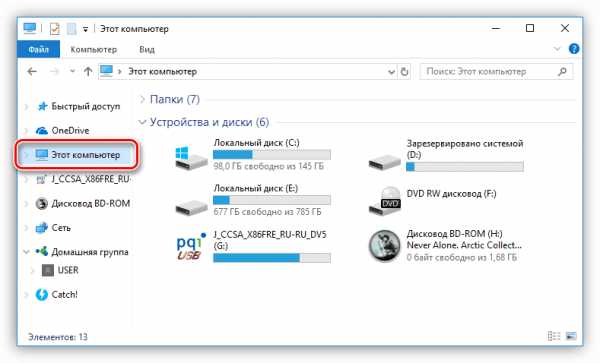Screen dimensions: 600x363
Task: Collapse the Устройства и диски section
Action: (142, 122)
